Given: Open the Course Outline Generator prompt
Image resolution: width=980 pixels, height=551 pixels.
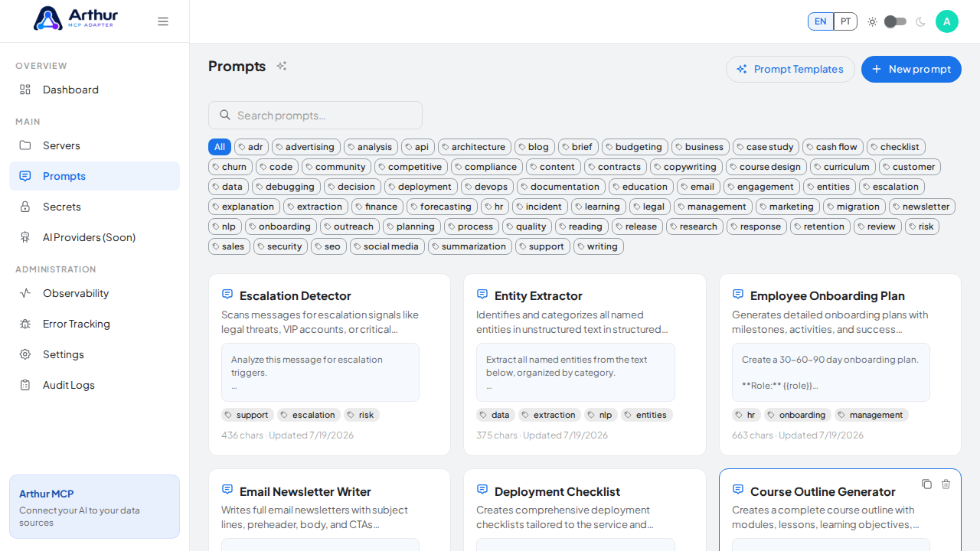Looking at the screenshot, I should [x=840, y=510].
